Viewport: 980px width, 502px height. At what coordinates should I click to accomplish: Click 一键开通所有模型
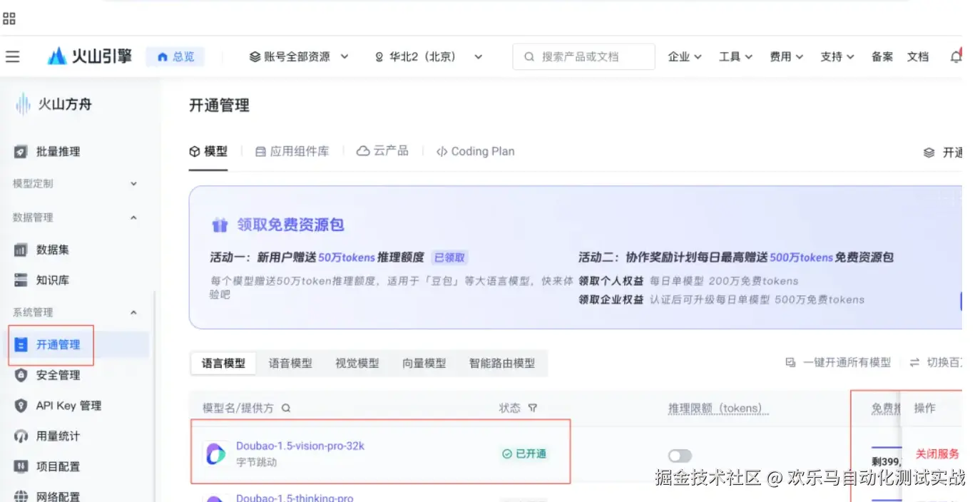838,363
